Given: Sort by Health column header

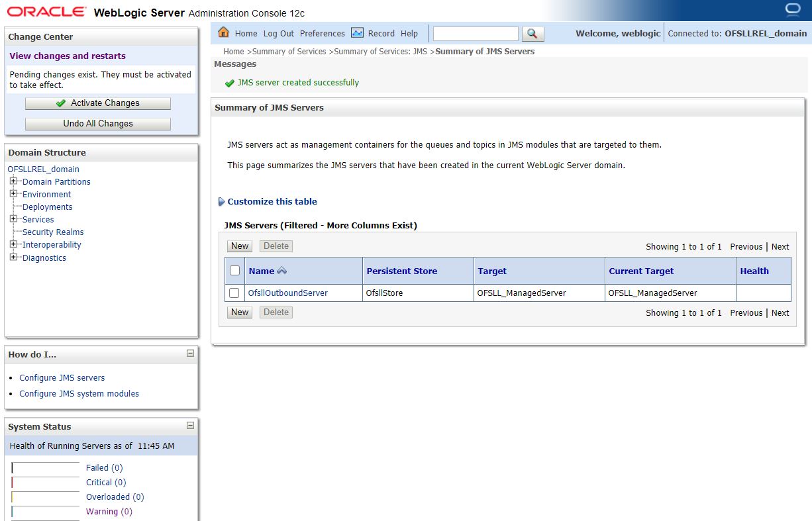Looking at the screenshot, I should pos(754,271).
